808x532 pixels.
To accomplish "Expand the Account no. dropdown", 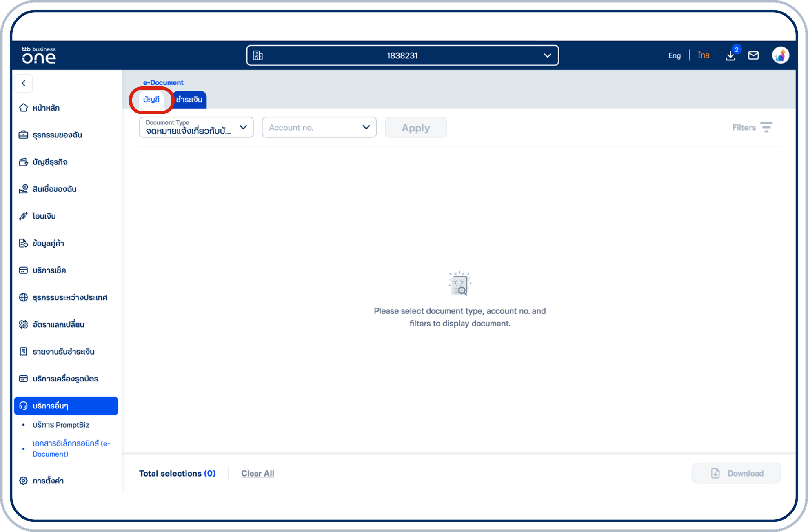I will [319, 127].
